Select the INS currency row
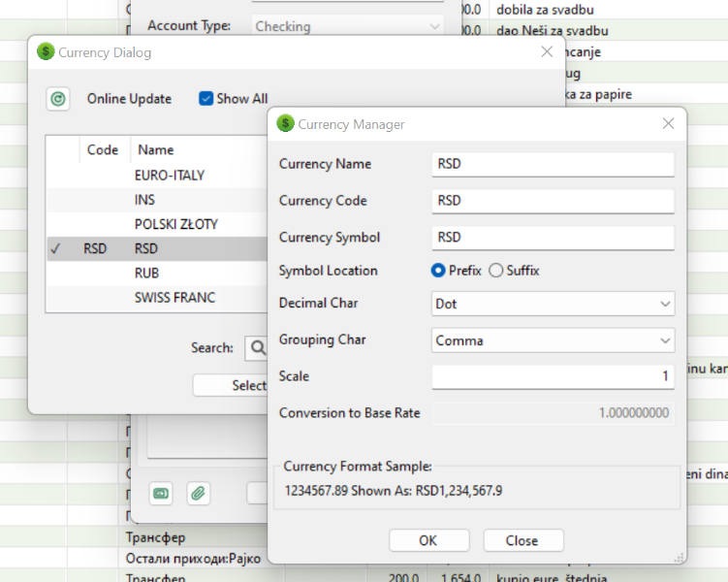This screenshot has width=728, height=582. pyautogui.click(x=157, y=200)
